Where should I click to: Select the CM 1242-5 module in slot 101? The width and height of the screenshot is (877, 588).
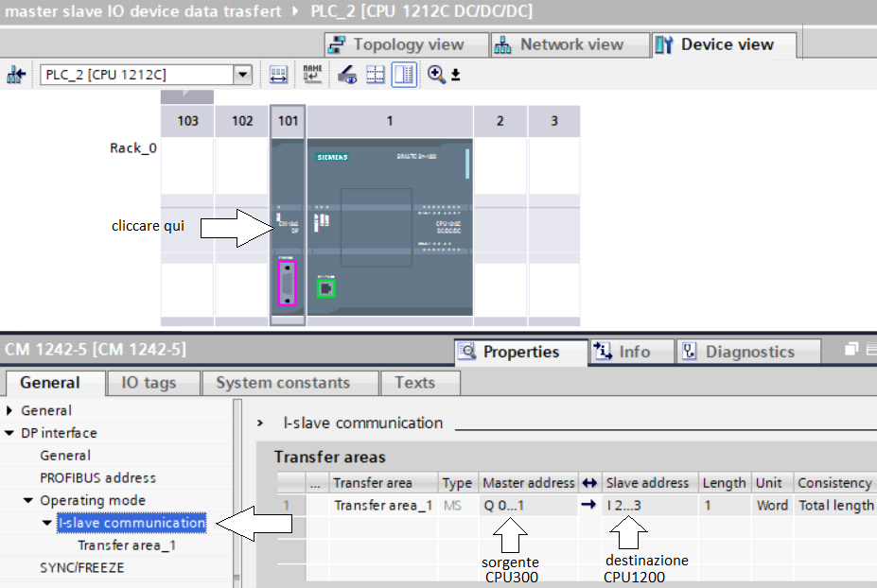point(288,227)
